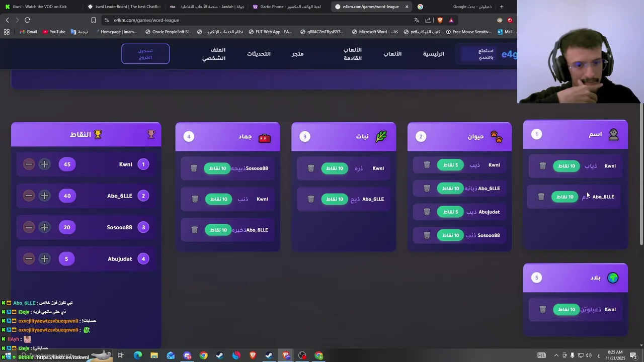Switch to the Gartic Phone tab

point(288,7)
